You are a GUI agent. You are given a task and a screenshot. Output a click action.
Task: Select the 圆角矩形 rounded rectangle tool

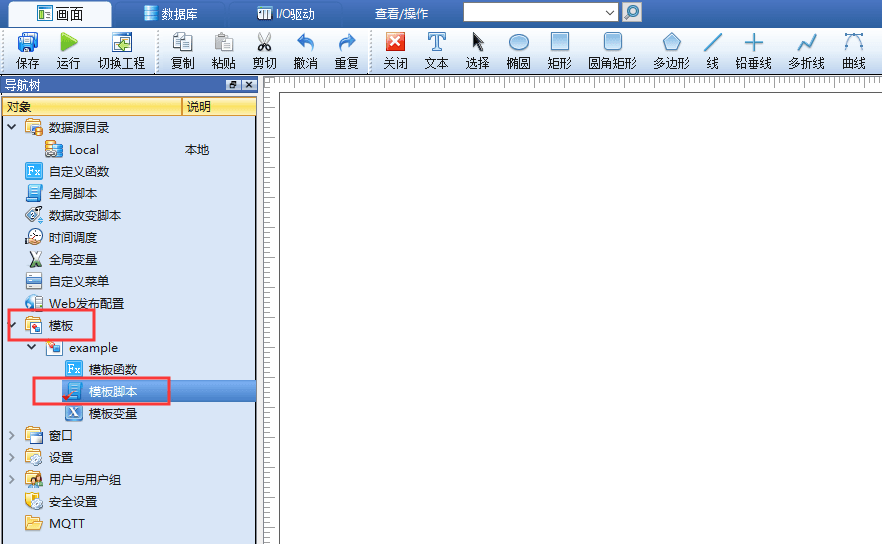pyautogui.click(x=612, y=43)
